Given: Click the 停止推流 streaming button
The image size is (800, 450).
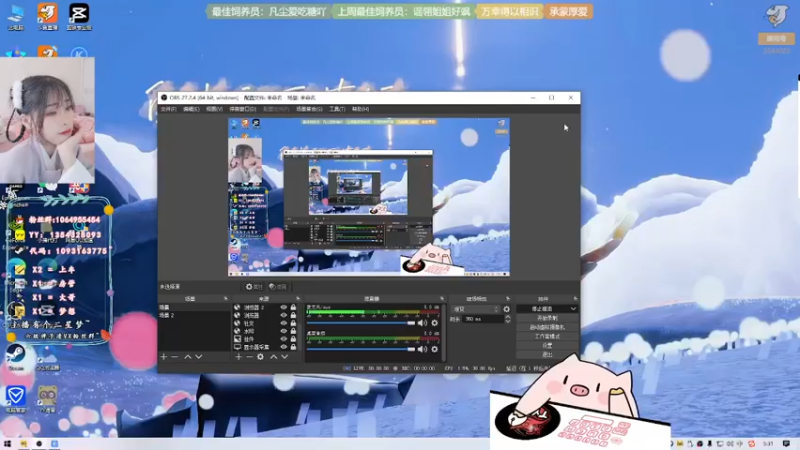Looking at the screenshot, I should point(542,309).
